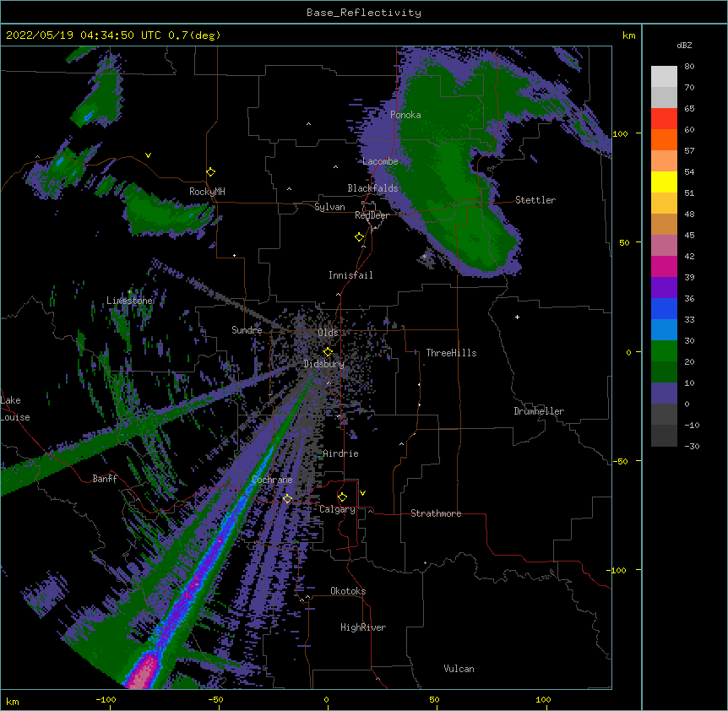The height and width of the screenshot is (711, 728).
Task: Select the yellow diamond radar marker below Olds
Action: [328, 352]
